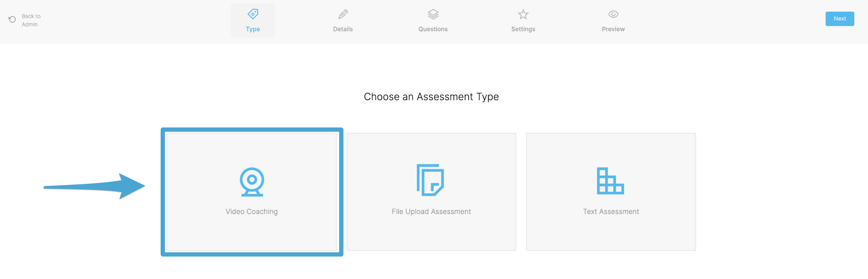The height and width of the screenshot is (279, 868).
Task: Open the Questions step label
Action: [433, 29]
